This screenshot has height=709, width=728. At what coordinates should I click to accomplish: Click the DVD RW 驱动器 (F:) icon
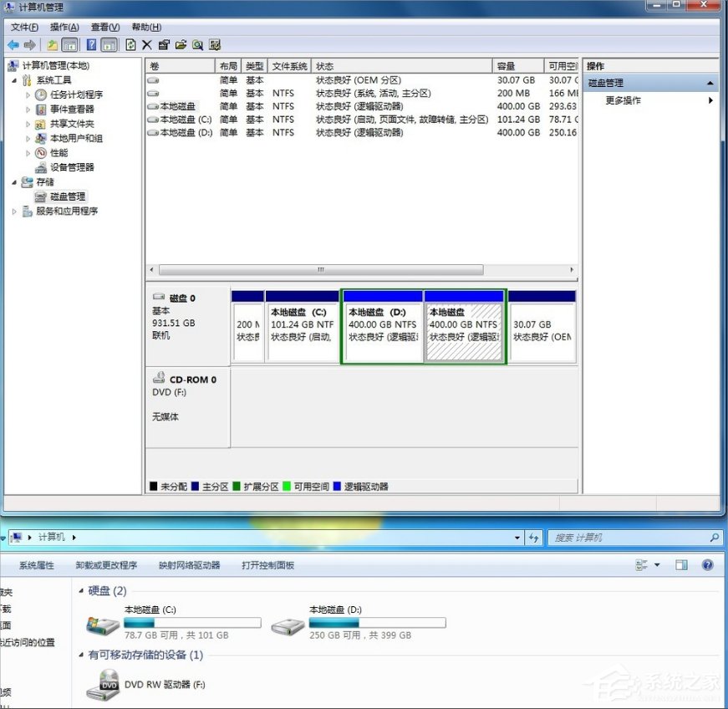[x=105, y=685]
